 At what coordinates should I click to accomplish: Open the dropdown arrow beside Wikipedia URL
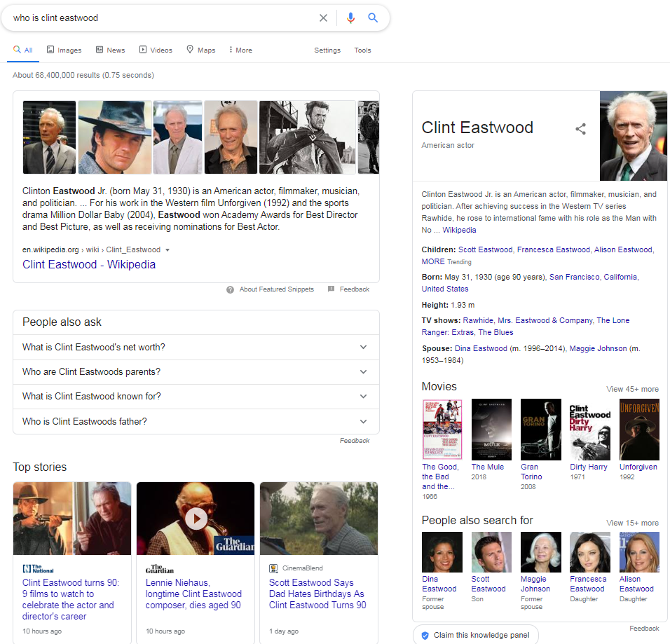(167, 250)
